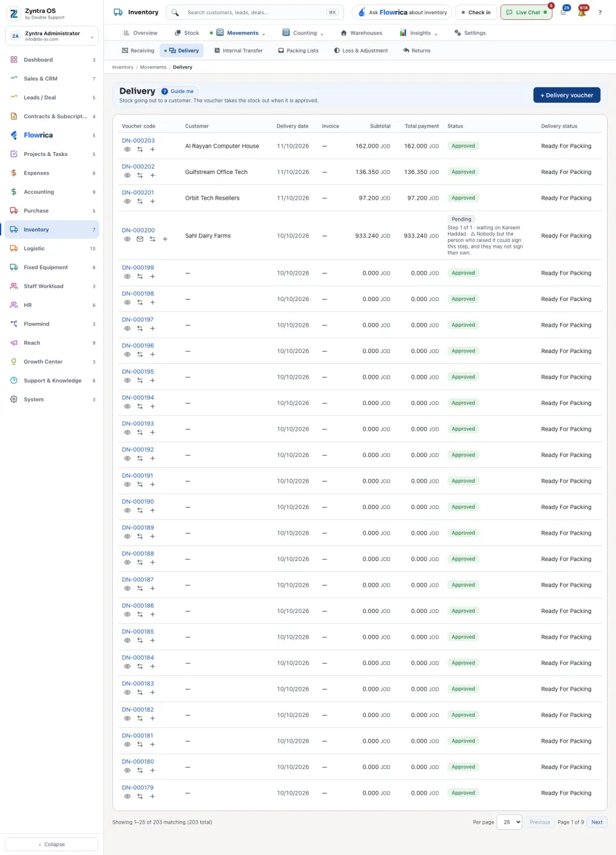
Task: Click the plus icon under DN-000200
Action: (165, 239)
